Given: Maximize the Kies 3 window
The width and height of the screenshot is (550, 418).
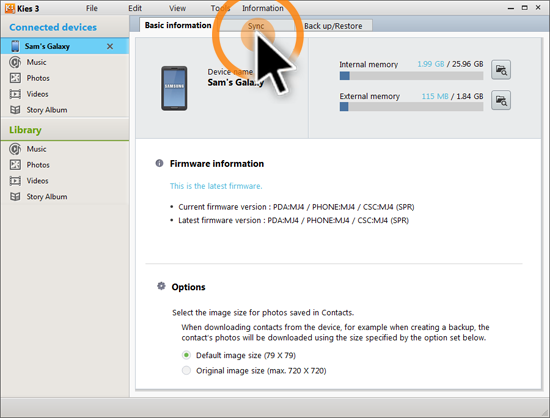Looking at the screenshot, I should [524, 8].
